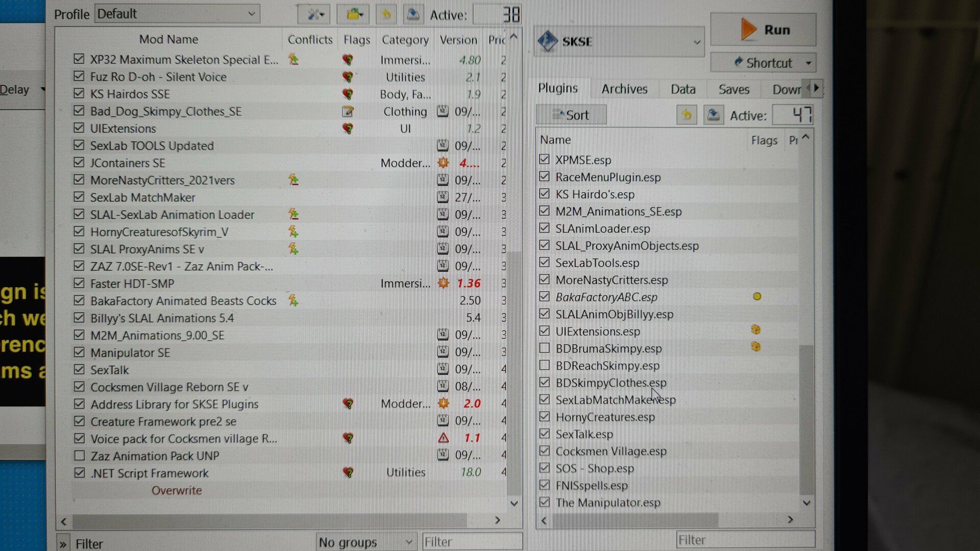The height and width of the screenshot is (551, 980).
Task: Open the Downloads tab
Action: tap(786, 90)
